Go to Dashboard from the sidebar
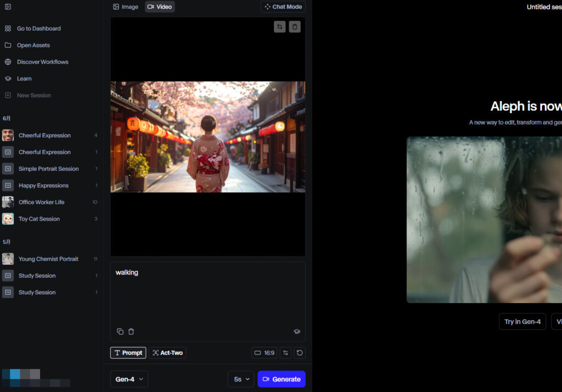562x392 pixels. click(x=38, y=29)
